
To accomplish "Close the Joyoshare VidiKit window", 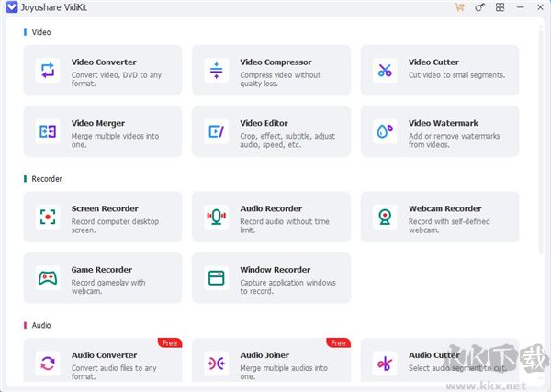I will click(x=541, y=7).
